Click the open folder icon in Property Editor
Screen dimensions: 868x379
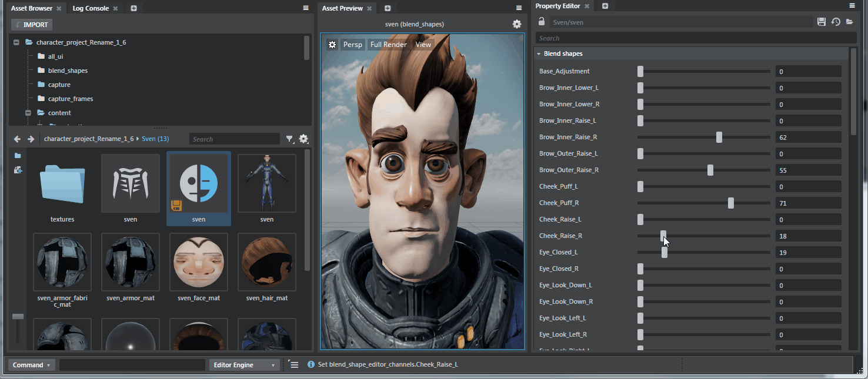point(850,22)
